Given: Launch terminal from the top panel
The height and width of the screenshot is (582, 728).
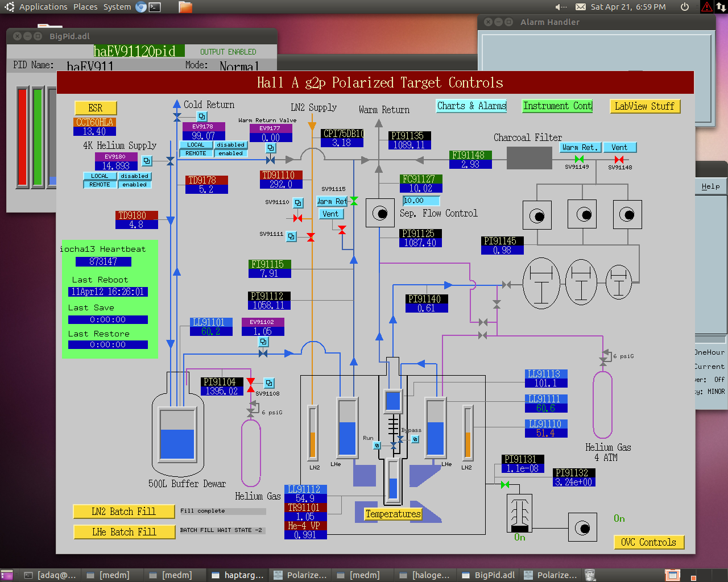Looking at the screenshot, I should pos(155,7).
